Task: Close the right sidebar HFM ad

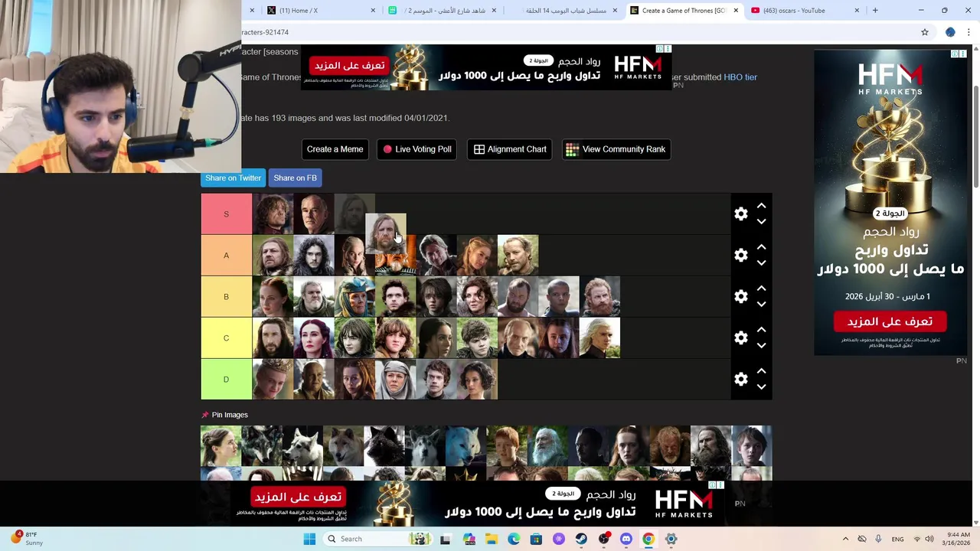Action: pos(962,54)
